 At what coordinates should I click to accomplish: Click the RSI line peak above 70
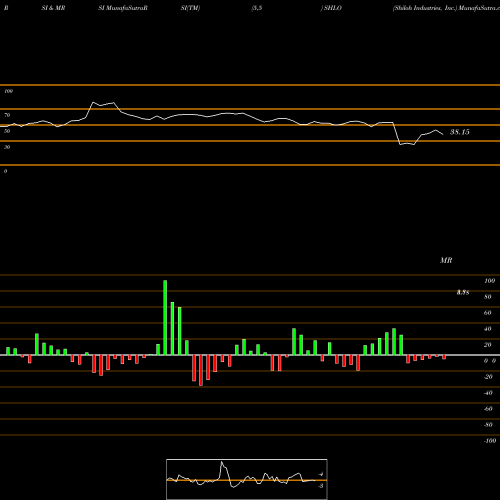(93, 102)
